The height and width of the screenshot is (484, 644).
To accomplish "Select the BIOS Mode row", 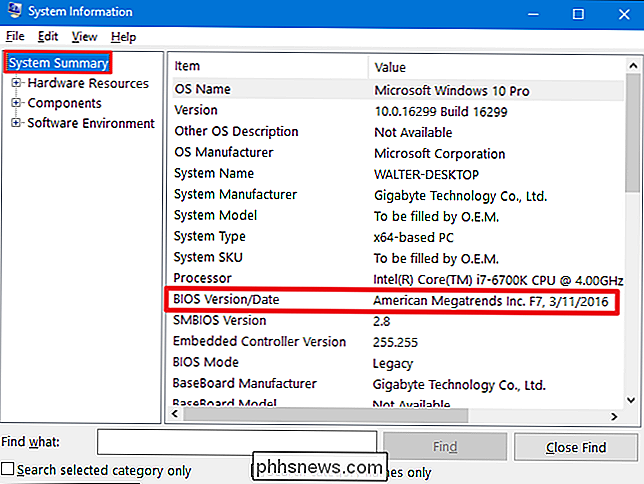I will (x=398, y=362).
